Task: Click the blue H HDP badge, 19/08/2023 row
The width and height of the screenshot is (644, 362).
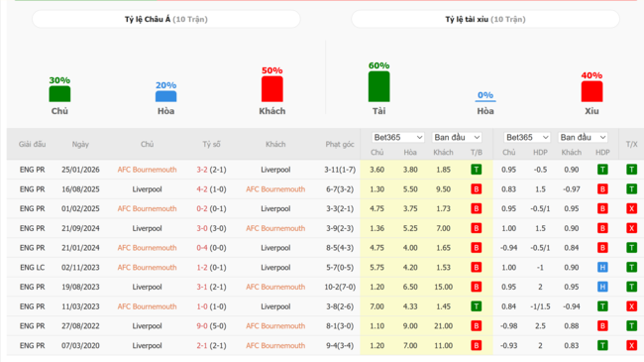Action: pyautogui.click(x=602, y=287)
